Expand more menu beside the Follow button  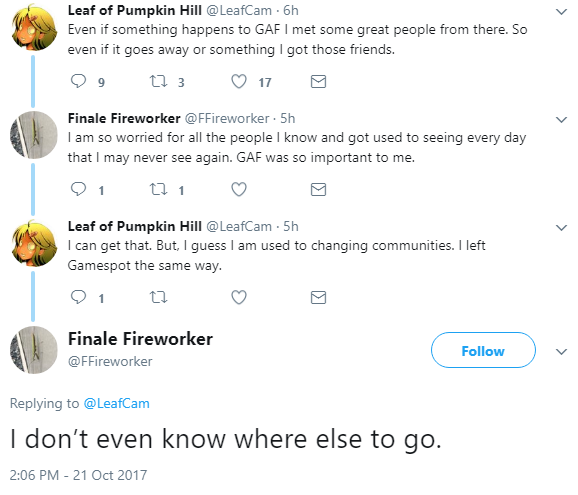561,352
